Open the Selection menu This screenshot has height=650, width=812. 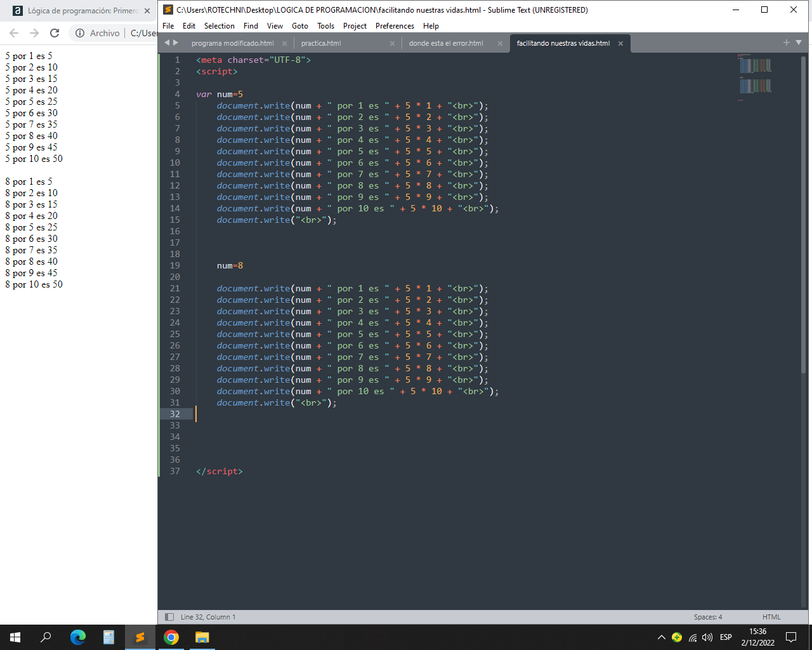point(219,26)
